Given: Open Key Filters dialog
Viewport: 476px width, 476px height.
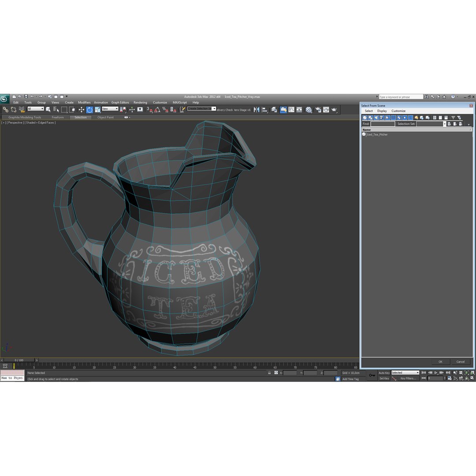Looking at the screenshot, I should point(408,378).
